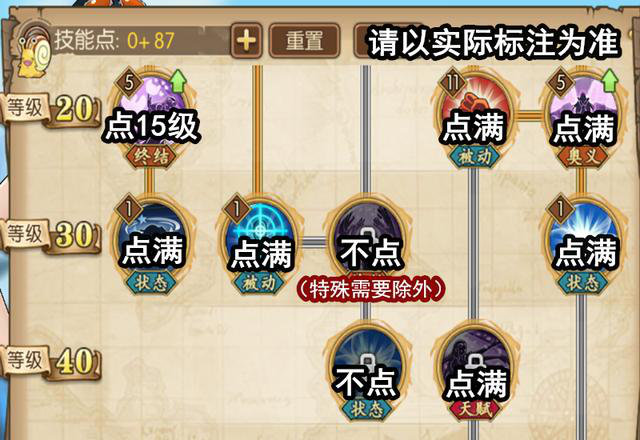Click the partially hidden button beside 重置
Image resolution: width=640 pixels, height=440 pixels.
coord(361,40)
